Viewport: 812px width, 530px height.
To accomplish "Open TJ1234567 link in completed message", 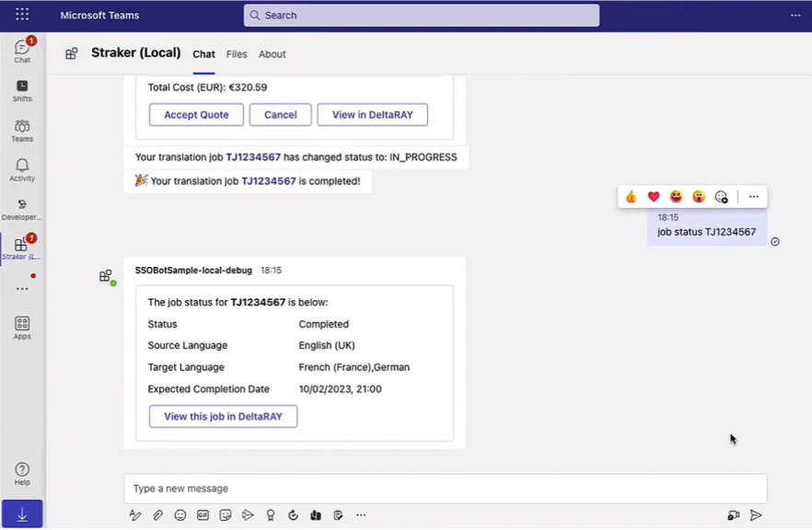I will [x=269, y=181].
